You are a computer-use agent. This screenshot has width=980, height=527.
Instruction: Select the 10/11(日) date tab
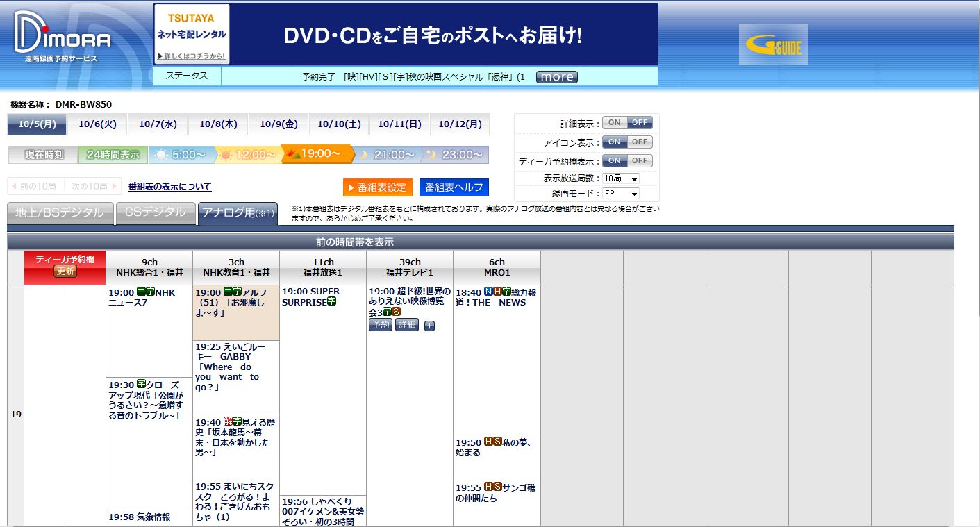(x=399, y=124)
